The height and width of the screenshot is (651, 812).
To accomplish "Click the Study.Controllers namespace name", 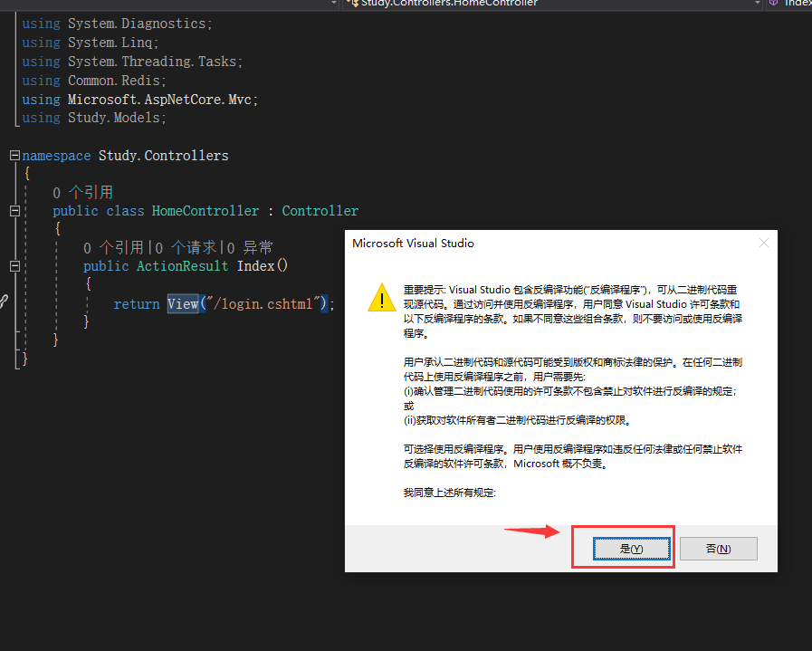I will pyautogui.click(x=163, y=156).
